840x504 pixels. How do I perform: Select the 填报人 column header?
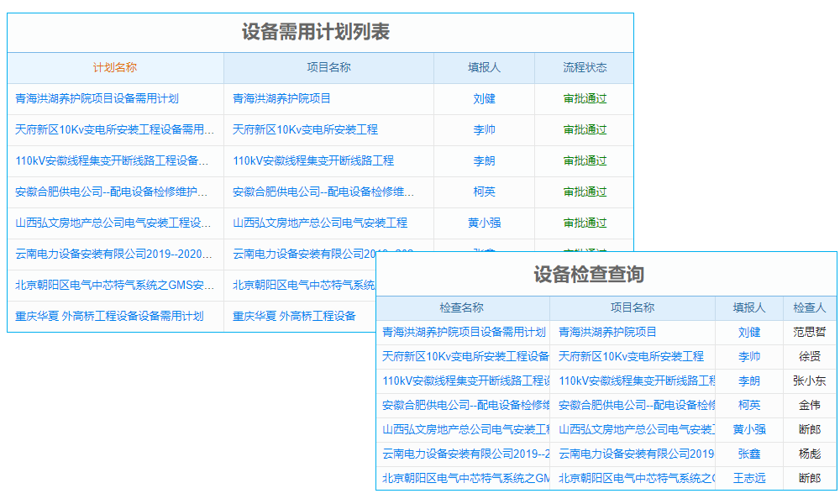click(484, 68)
